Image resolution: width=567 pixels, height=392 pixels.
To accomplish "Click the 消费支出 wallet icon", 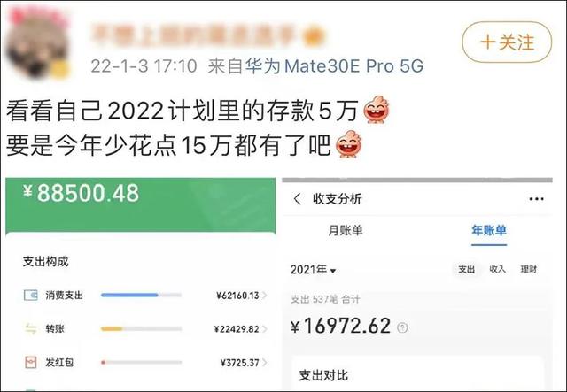I will [x=30, y=296].
